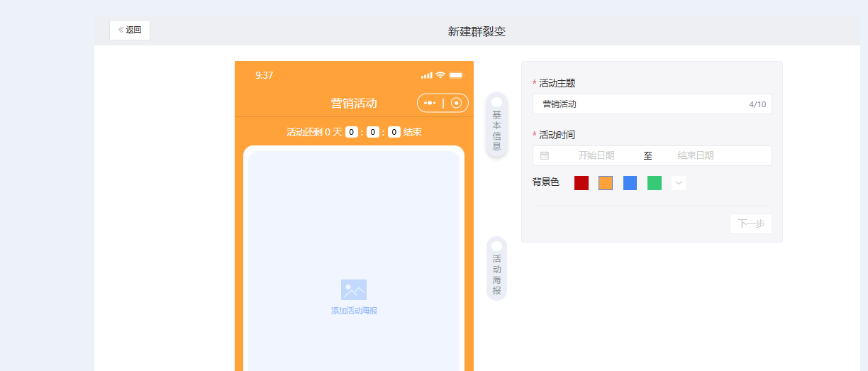This screenshot has height=371, width=868.
Task: Click the 营销活动 phone preview title
Action: 354,103
